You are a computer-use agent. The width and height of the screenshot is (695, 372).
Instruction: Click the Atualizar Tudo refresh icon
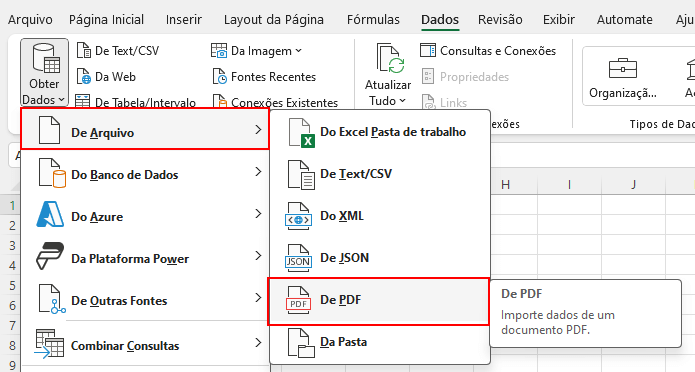pyautogui.click(x=390, y=58)
